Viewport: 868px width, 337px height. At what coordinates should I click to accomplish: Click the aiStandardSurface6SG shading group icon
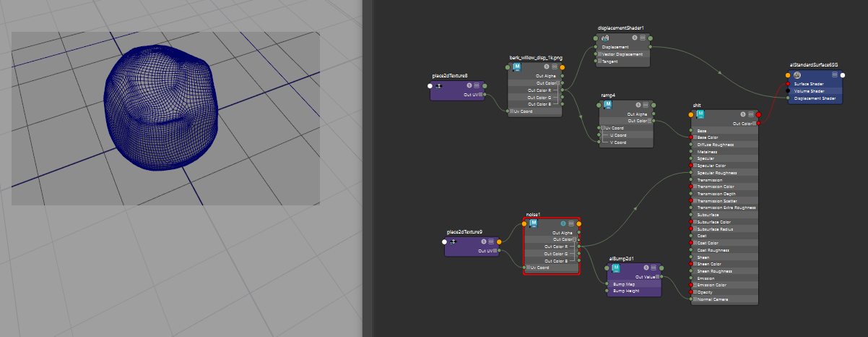pyautogui.click(x=797, y=74)
